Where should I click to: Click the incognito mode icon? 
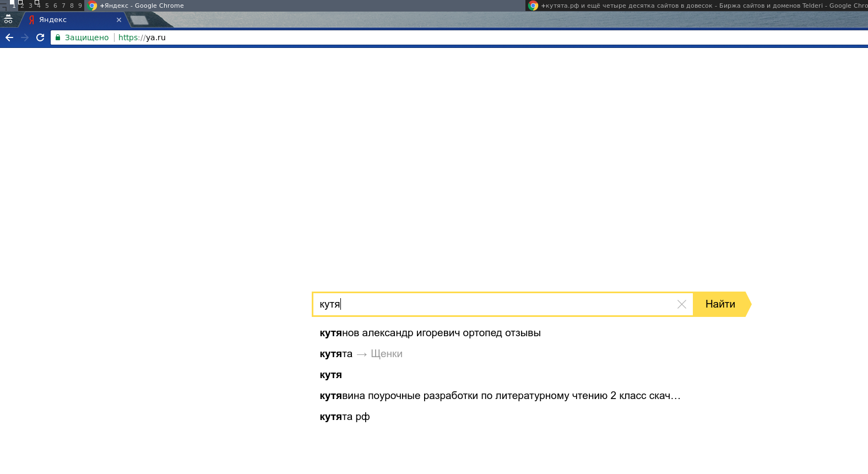8,19
